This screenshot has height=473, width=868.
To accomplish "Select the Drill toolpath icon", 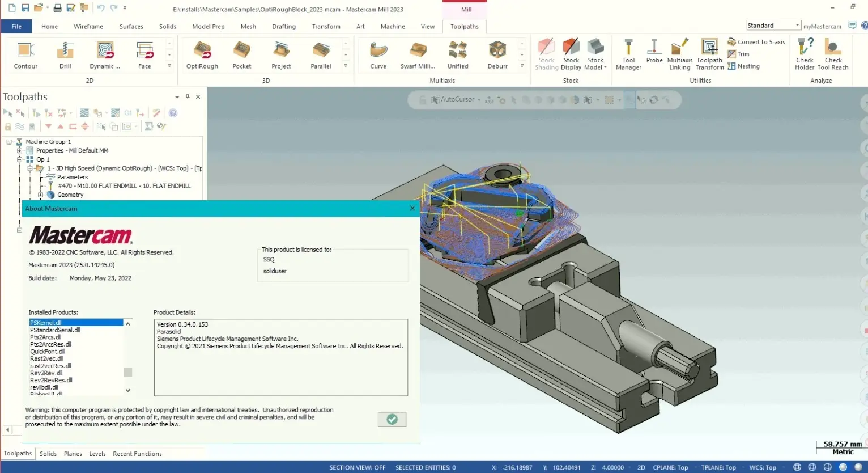I will 65,55.
